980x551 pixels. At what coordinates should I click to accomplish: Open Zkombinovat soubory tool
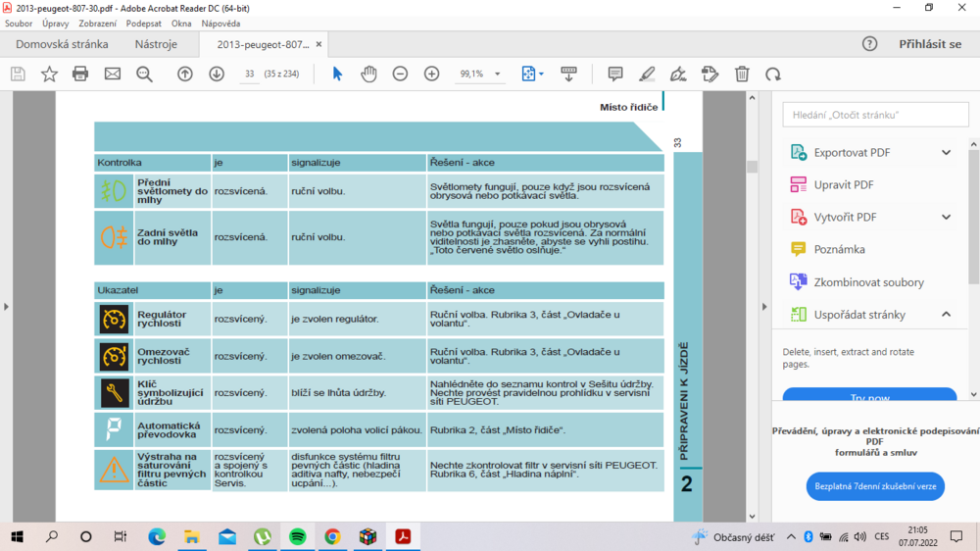[870, 282]
